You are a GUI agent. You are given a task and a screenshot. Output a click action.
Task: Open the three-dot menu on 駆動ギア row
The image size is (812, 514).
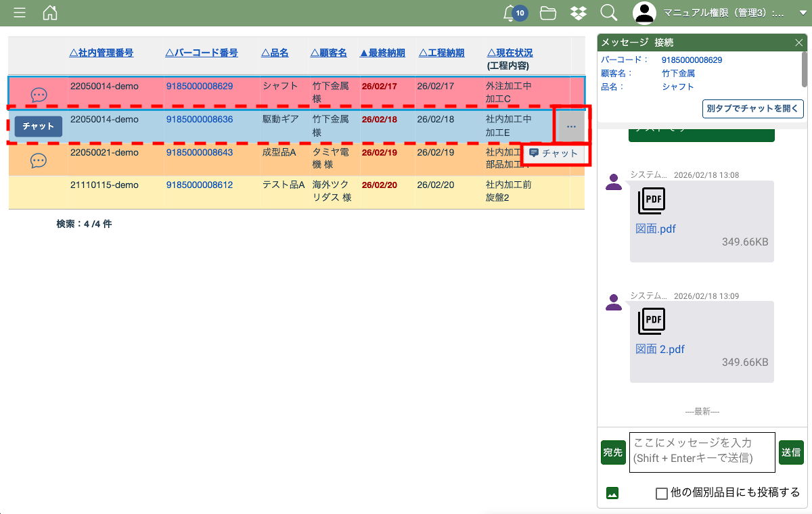[x=571, y=126]
